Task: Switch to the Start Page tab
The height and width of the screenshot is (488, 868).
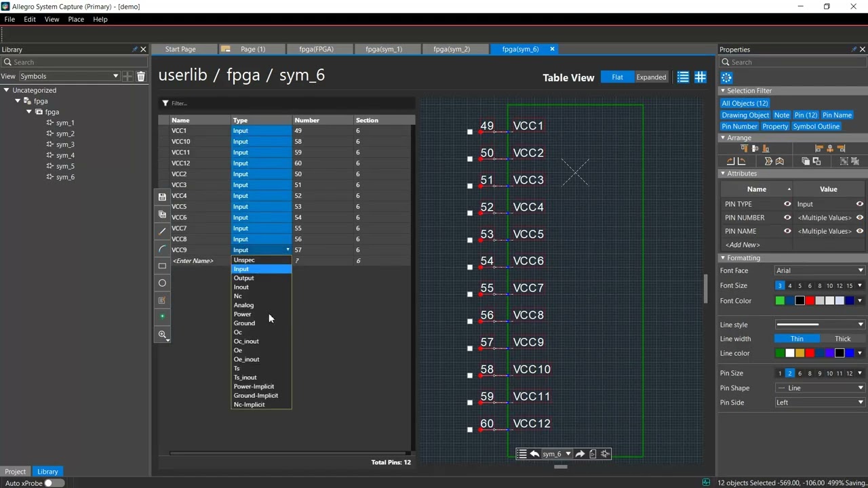Action: click(180, 49)
